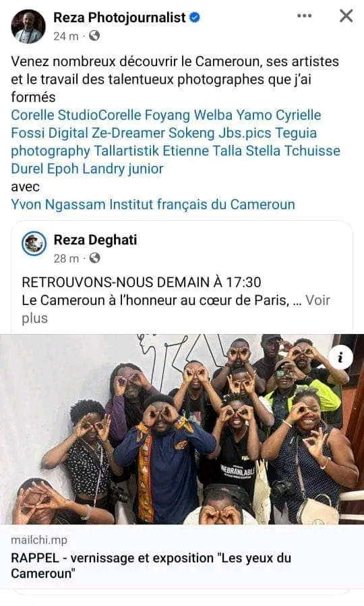Image resolution: width=364 pixels, height=606 pixels.
Task: Open the Reza Deghati profile name
Action: 95,240
